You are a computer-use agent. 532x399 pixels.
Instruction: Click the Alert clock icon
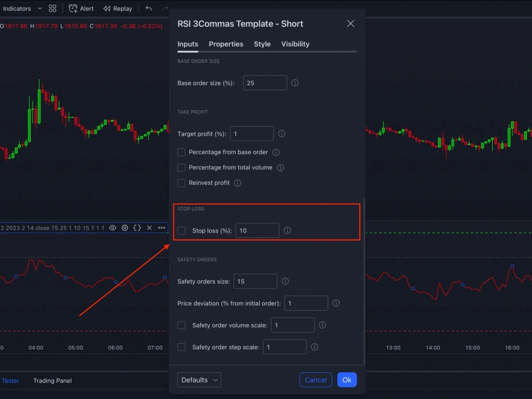click(x=72, y=9)
